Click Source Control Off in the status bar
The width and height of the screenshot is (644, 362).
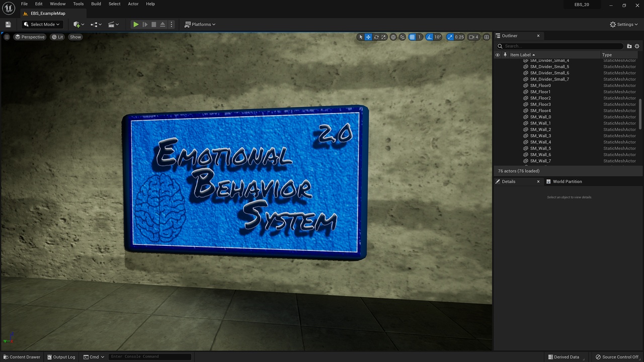coord(617,357)
